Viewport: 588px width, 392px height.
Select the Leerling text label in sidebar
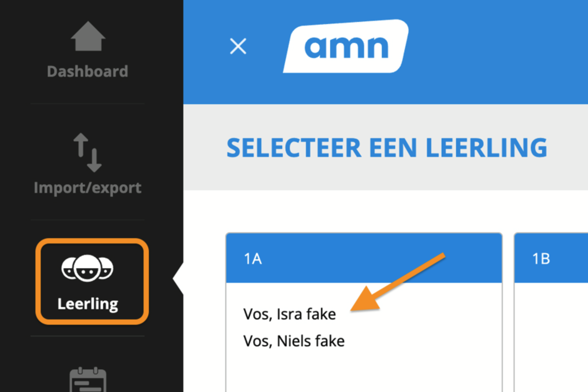(x=88, y=304)
